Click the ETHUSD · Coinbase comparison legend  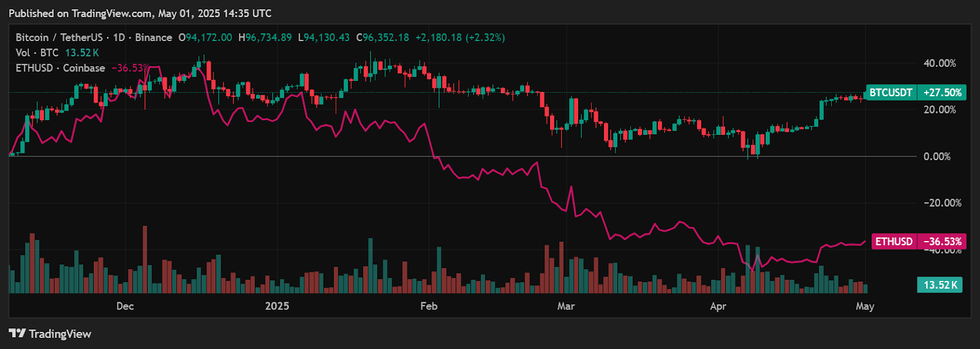pos(60,68)
